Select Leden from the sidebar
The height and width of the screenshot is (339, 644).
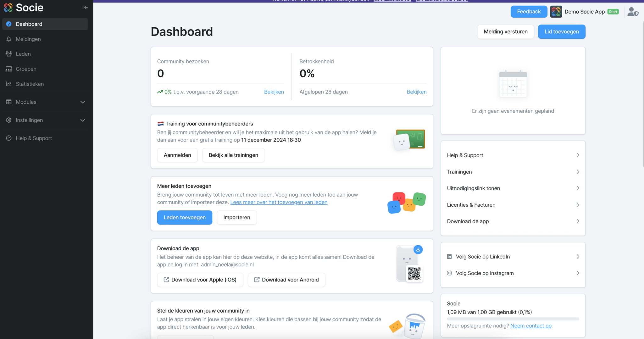[23, 54]
